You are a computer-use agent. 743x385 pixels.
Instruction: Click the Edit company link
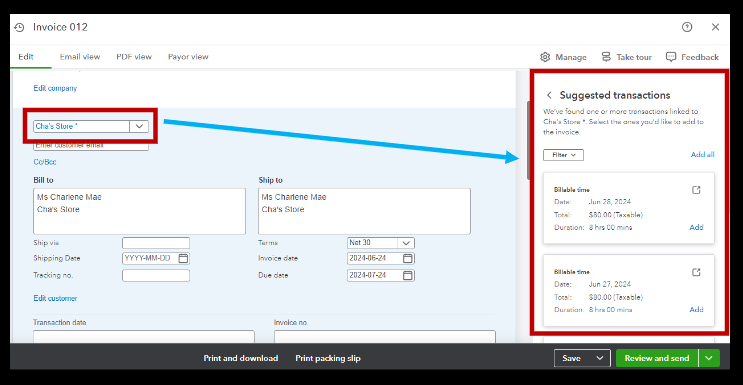click(55, 88)
